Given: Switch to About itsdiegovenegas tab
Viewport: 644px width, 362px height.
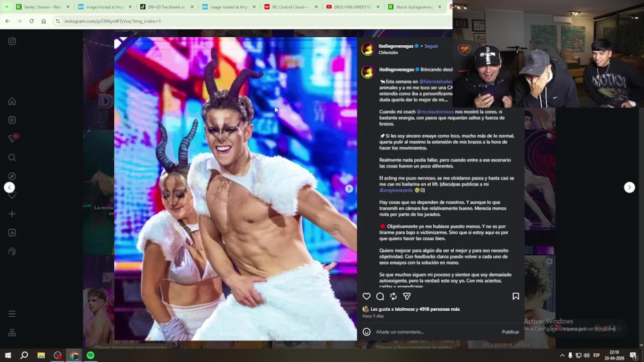Looking at the screenshot, I should tap(414, 7).
